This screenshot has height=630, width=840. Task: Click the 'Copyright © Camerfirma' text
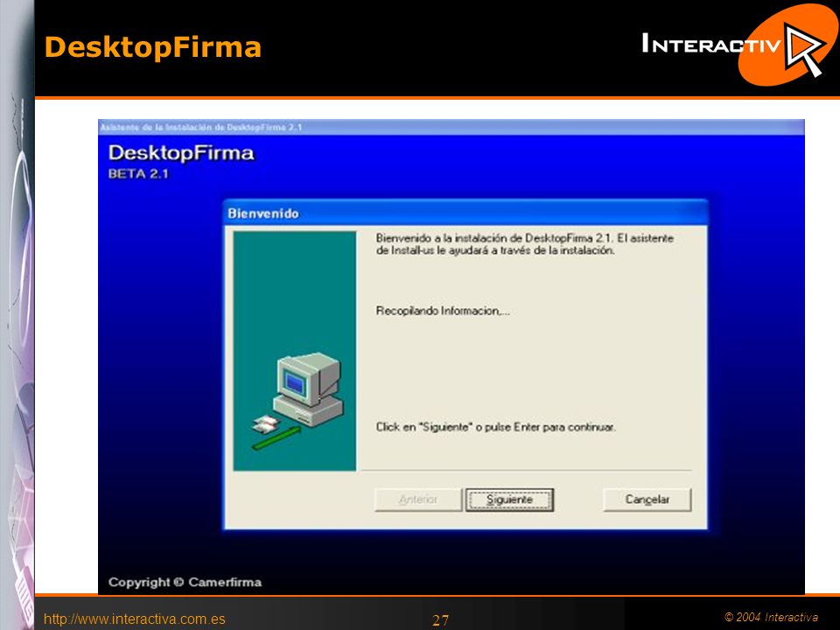click(185, 583)
